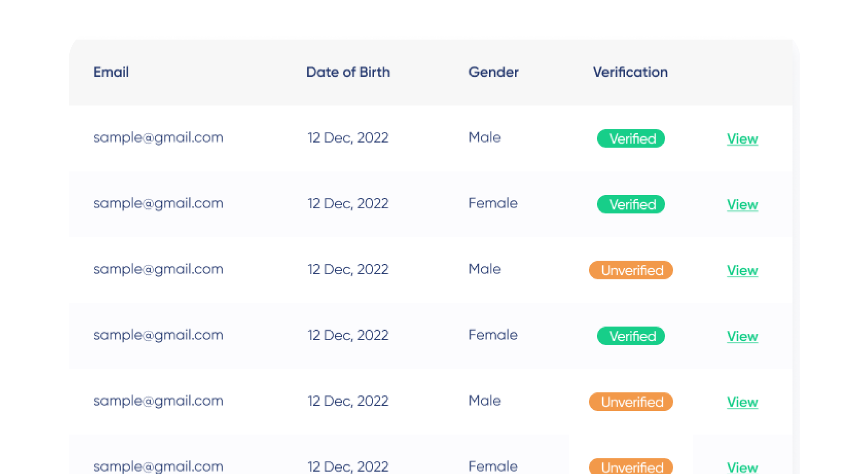The height and width of the screenshot is (474, 868).
Task: Open View link in first row
Action: (x=742, y=139)
